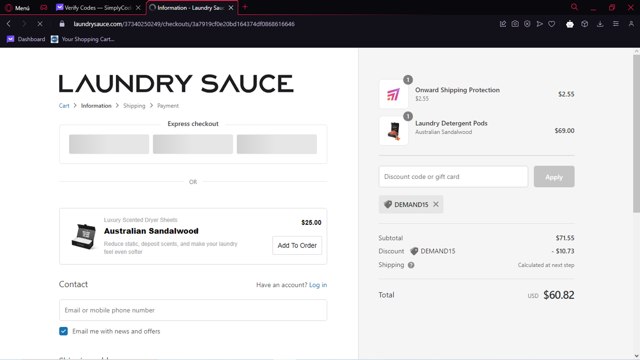
Task: Click the Shipping breadcrumb step
Action: point(134,106)
